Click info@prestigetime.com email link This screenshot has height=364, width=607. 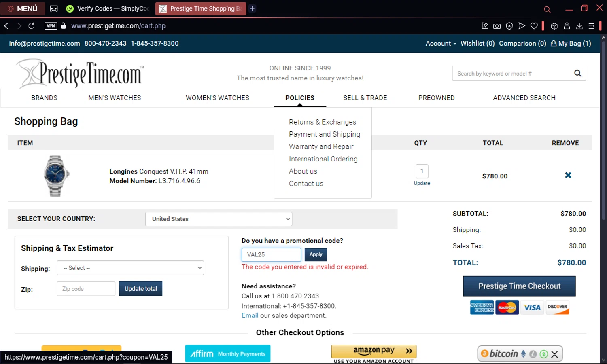(45, 43)
